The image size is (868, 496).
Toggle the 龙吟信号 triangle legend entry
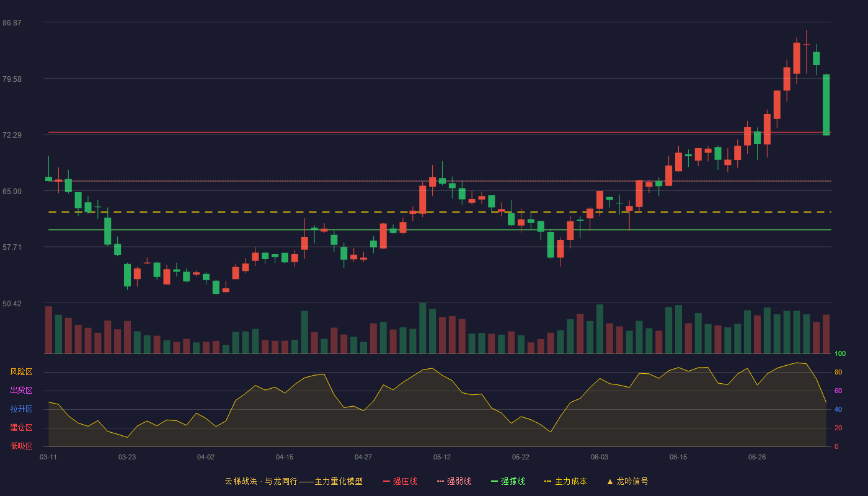(627, 481)
